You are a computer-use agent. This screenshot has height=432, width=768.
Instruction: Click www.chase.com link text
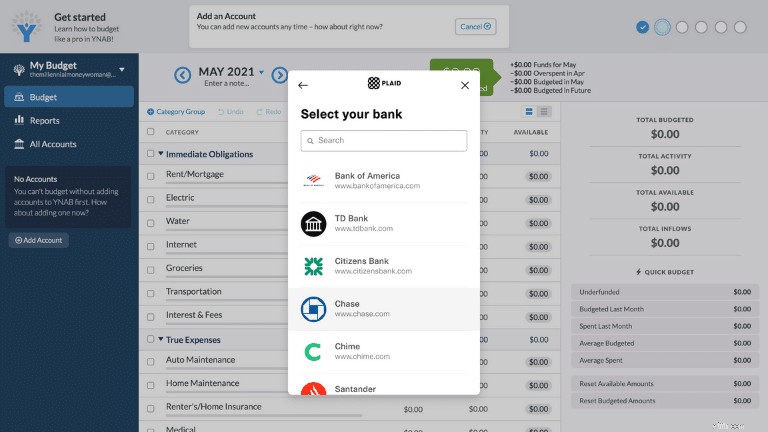coord(362,314)
